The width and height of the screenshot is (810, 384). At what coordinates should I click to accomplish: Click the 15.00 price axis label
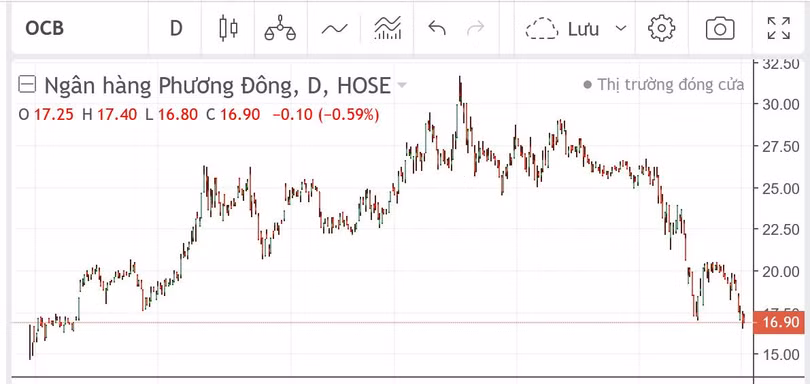coord(782,355)
